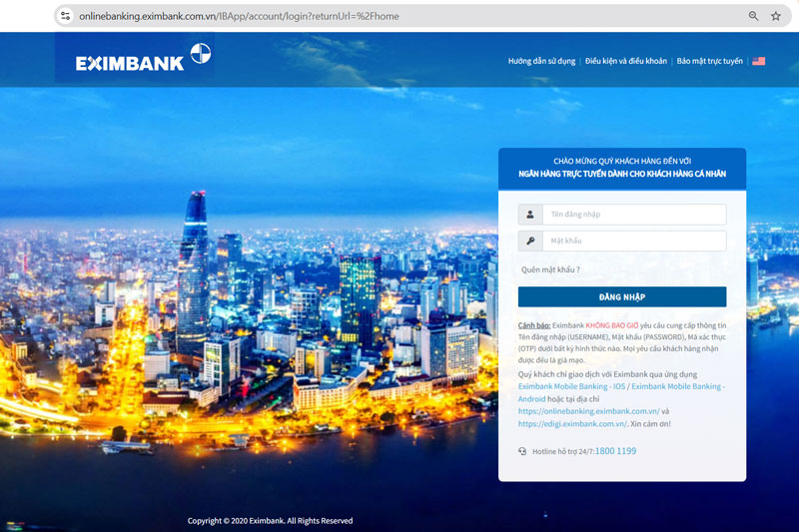The image size is (799, 532).
Task: Click the 1800 1199 hotline number
Action: coord(615,451)
